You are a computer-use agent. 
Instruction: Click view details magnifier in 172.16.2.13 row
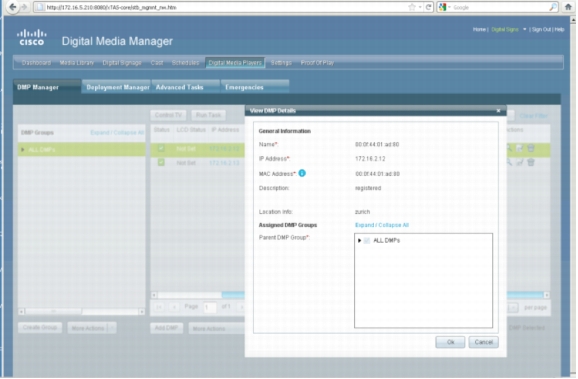pyautogui.click(x=509, y=162)
